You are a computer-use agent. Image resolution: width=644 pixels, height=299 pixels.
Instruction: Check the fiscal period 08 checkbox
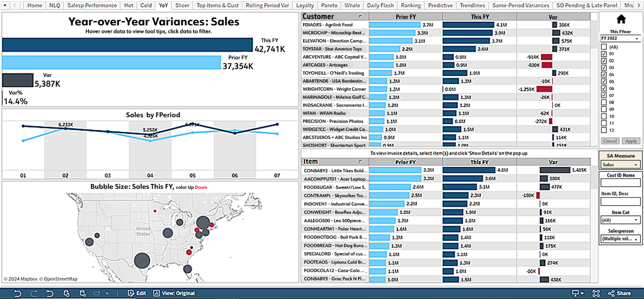point(604,102)
